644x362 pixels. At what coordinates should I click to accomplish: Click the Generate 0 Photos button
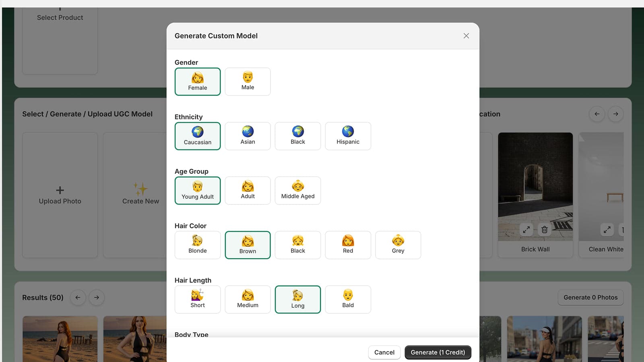(590, 297)
